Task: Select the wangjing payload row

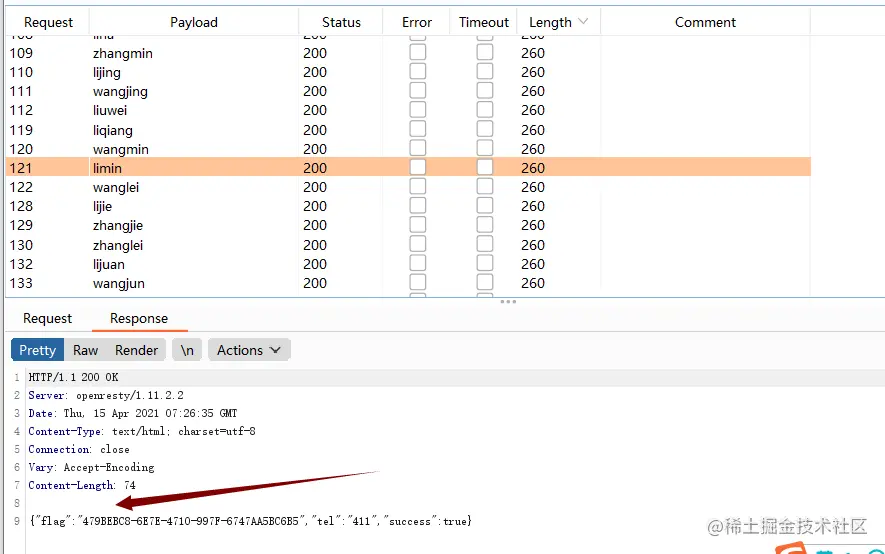Action: coord(408,91)
